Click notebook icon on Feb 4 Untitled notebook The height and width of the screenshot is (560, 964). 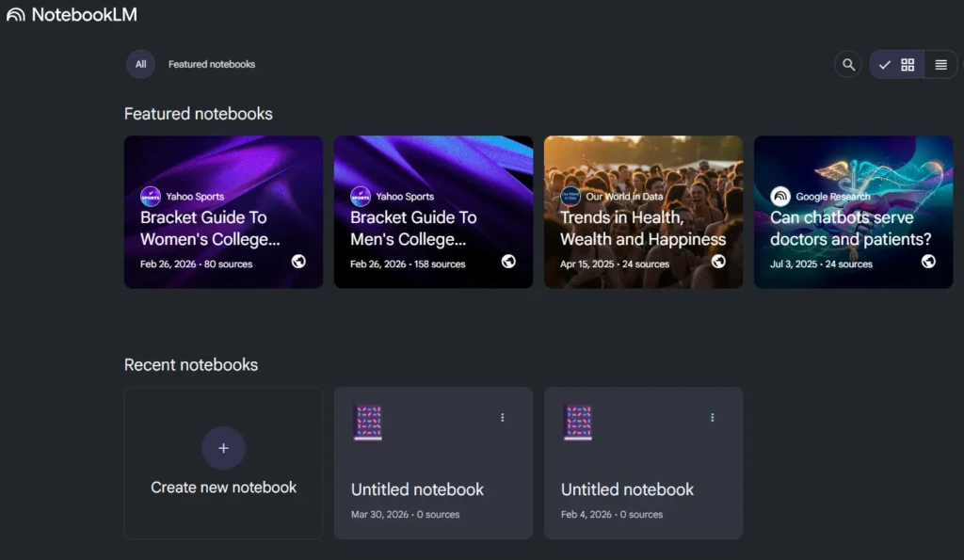[x=578, y=423]
